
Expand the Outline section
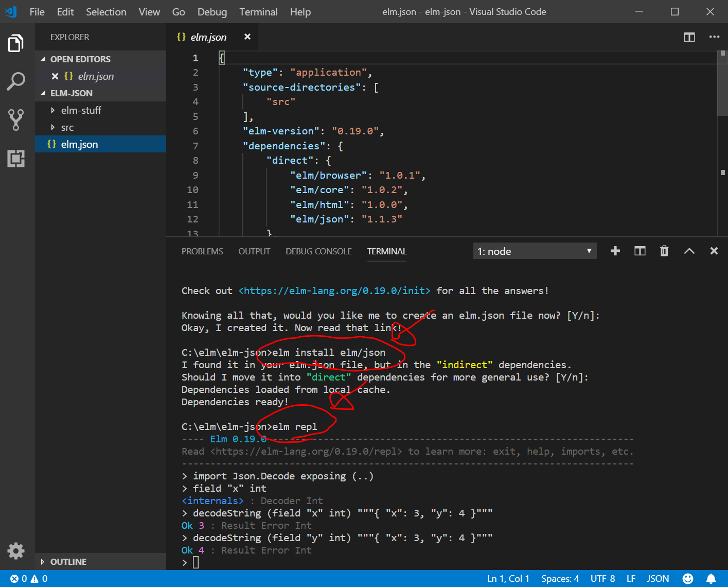[x=43, y=562]
